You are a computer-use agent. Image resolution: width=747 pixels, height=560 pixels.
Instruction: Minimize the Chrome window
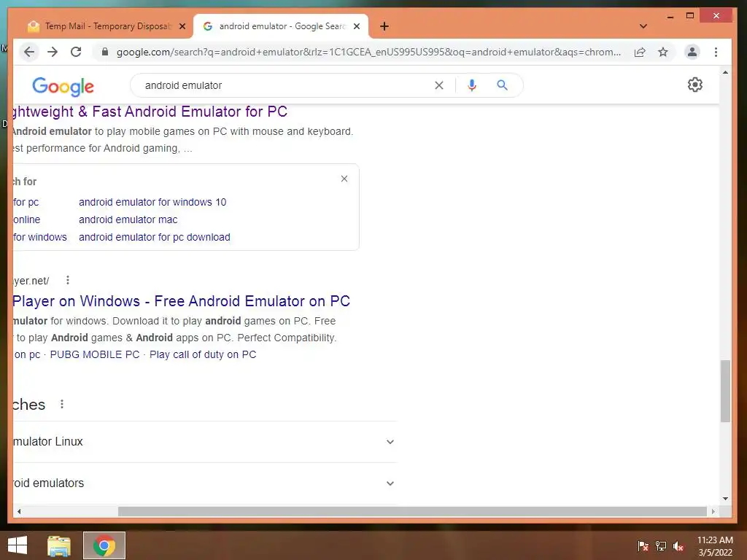coord(670,16)
